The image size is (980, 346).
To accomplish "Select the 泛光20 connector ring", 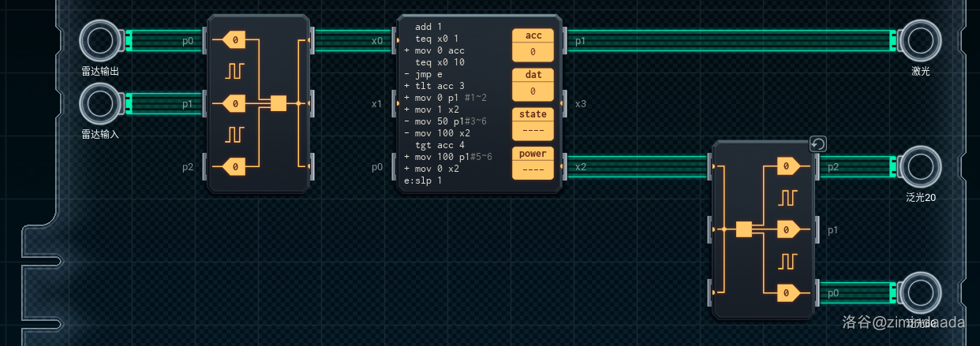I will click(x=920, y=166).
